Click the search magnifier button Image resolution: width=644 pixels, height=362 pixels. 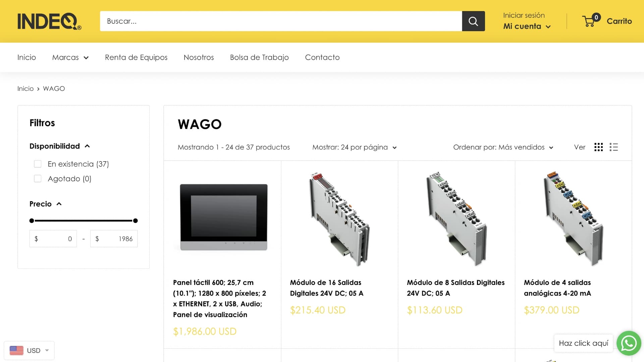[x=473, y=21]
